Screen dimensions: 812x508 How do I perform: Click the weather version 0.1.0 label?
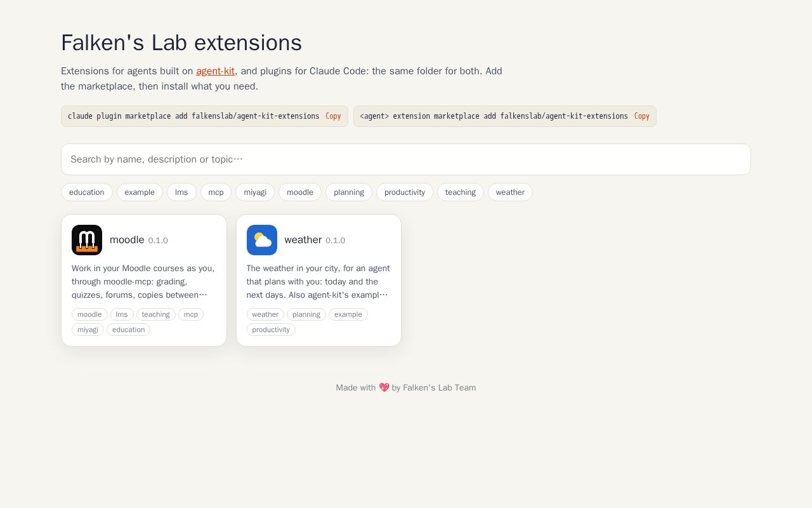336,241
